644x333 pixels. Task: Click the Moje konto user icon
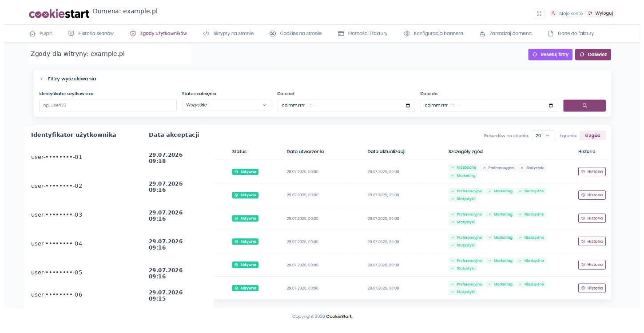[553, 13]
